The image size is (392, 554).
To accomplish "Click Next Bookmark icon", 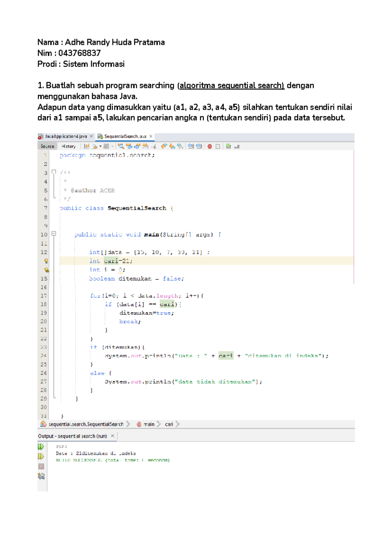I will click(x=172, y=146).
